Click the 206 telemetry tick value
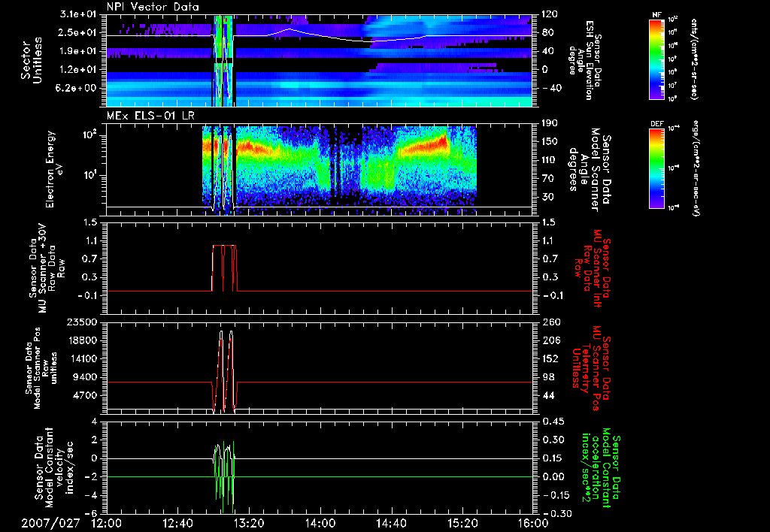The width and height of the screenshot is (770, 532). 550,340
